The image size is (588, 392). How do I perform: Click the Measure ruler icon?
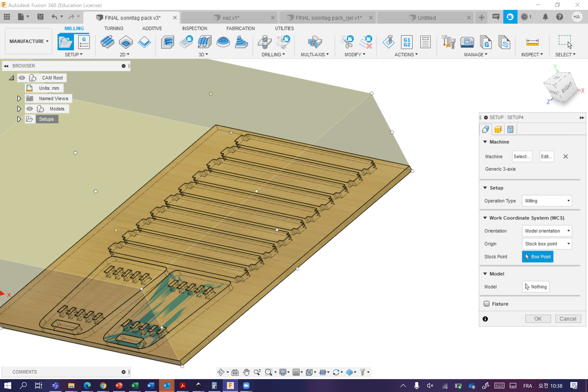tap(532, 42)
